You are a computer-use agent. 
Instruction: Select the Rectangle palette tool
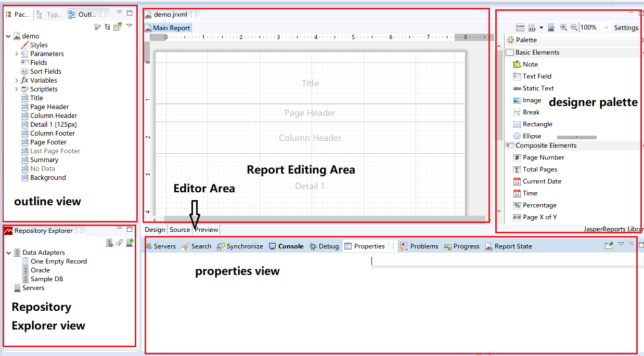pos(533,124)
